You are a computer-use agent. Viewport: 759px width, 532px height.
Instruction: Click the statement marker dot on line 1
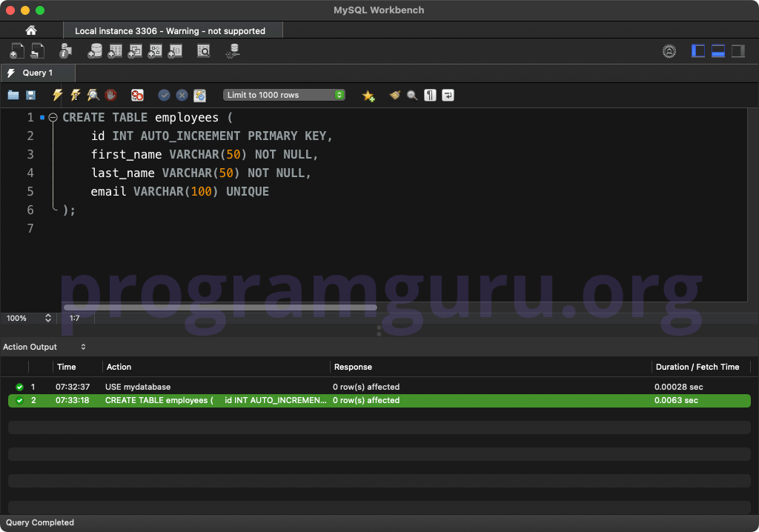tap(42, 118)
